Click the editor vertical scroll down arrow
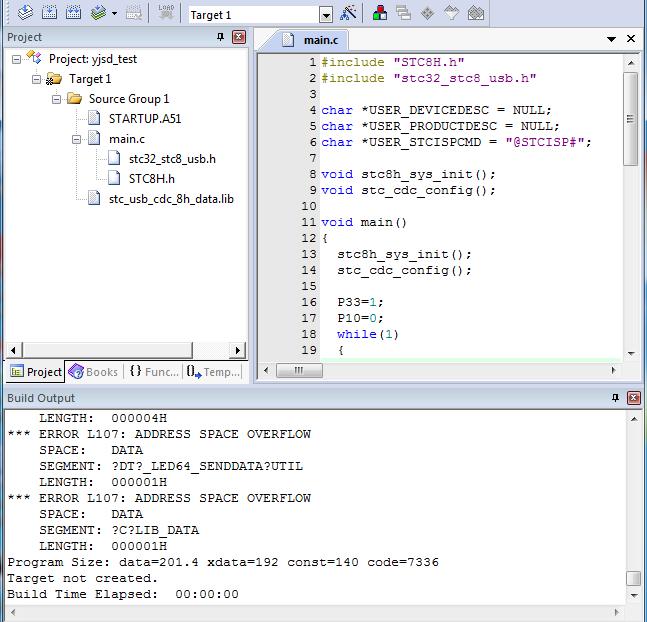This screenshot has width=647, height=622. tap(631, 354)
